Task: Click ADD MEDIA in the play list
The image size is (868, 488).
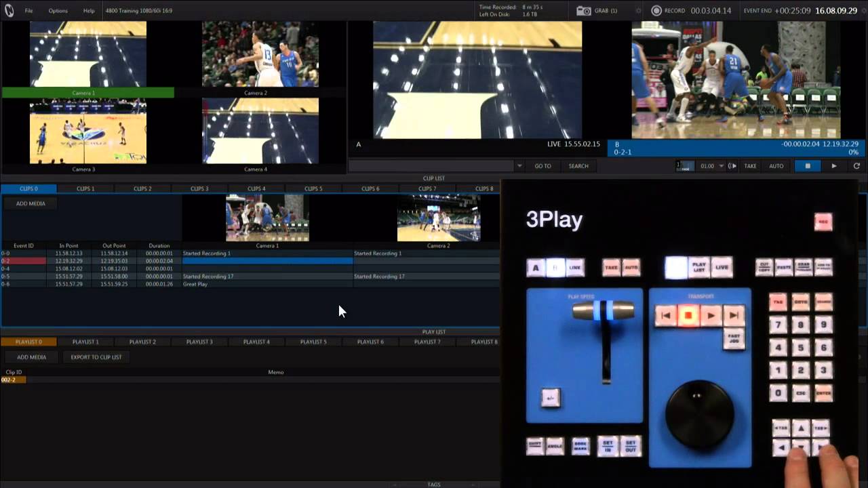Action: pyautogui.click(x=31, y=357)
